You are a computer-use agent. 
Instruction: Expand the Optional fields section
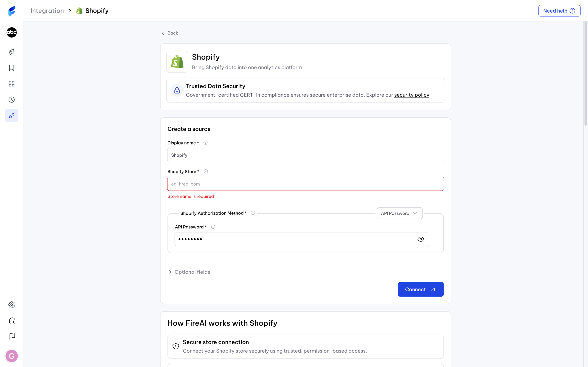pyautogui.click(x=189, y=272)
